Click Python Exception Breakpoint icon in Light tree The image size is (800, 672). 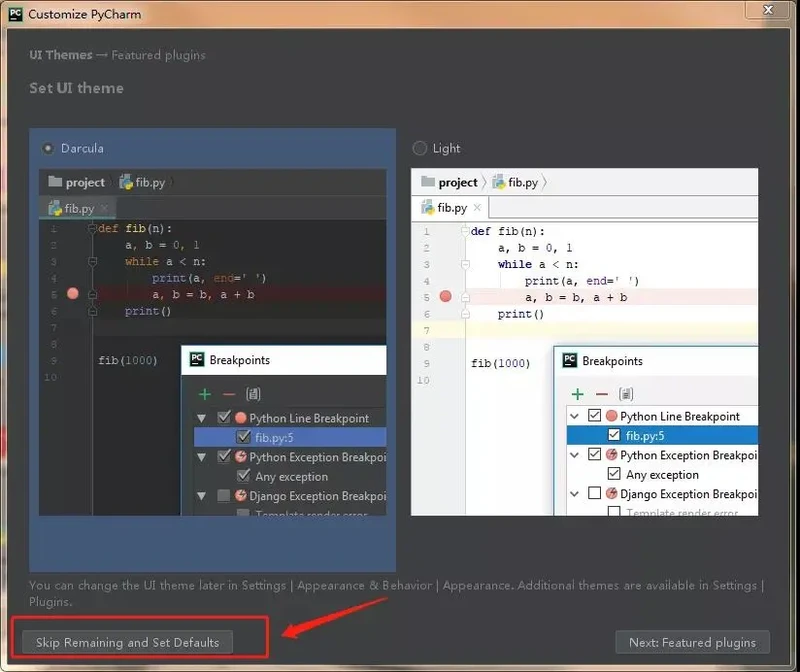pyautogui.click(x=611, y=455)
